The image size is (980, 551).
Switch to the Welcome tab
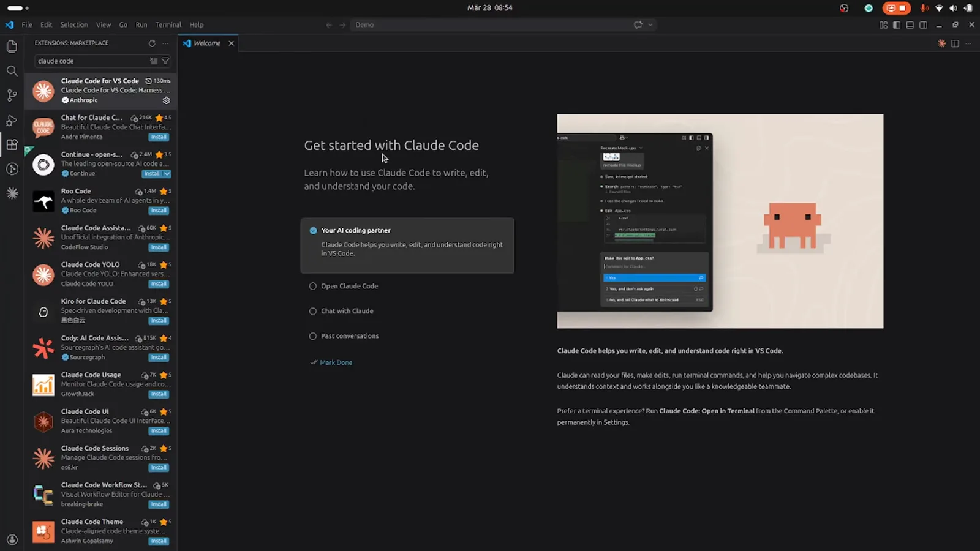click(x=207, y=43)
